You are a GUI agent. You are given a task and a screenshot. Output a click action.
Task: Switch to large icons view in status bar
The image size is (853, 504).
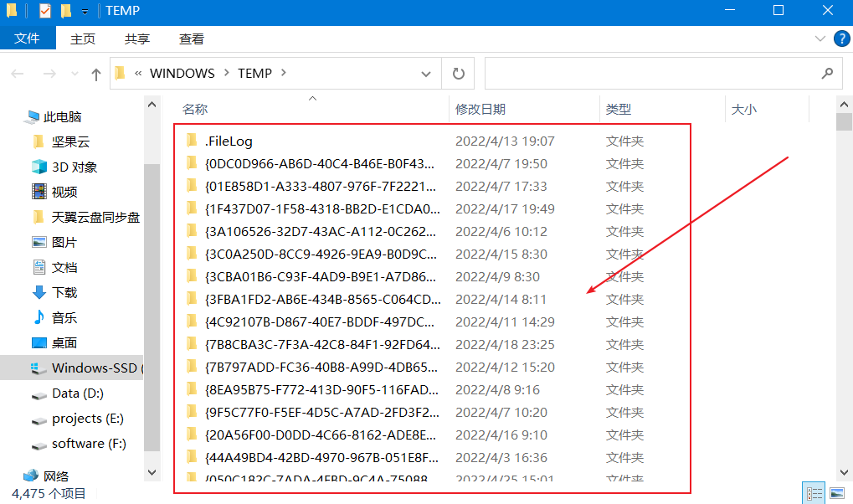point(837,493)
